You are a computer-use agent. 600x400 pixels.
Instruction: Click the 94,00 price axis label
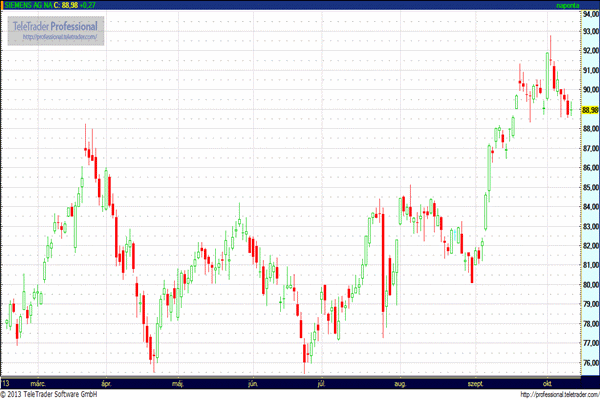point(588,13)
